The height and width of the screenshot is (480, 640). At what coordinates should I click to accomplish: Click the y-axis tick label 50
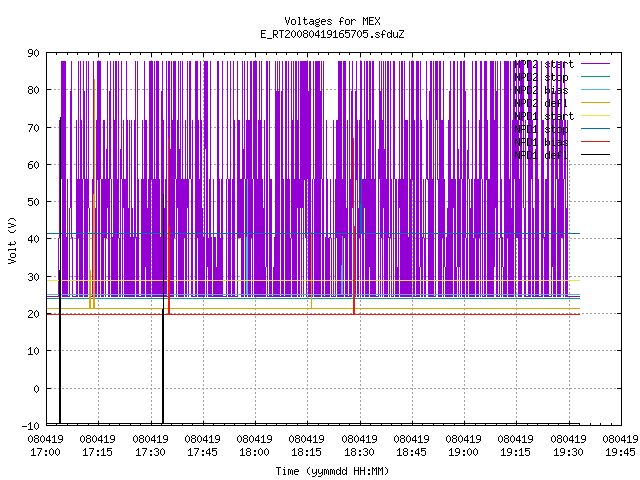pyautogui.click(x=33, y=202)
